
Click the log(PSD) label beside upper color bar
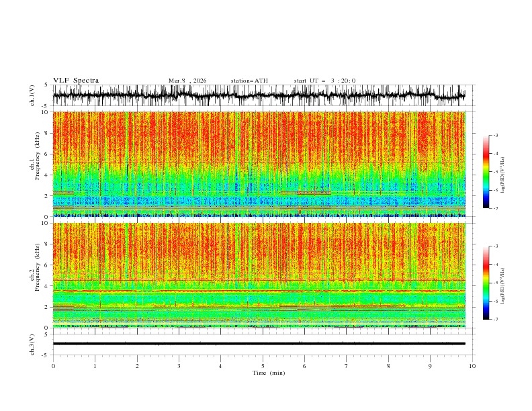[x=502, y=175]
